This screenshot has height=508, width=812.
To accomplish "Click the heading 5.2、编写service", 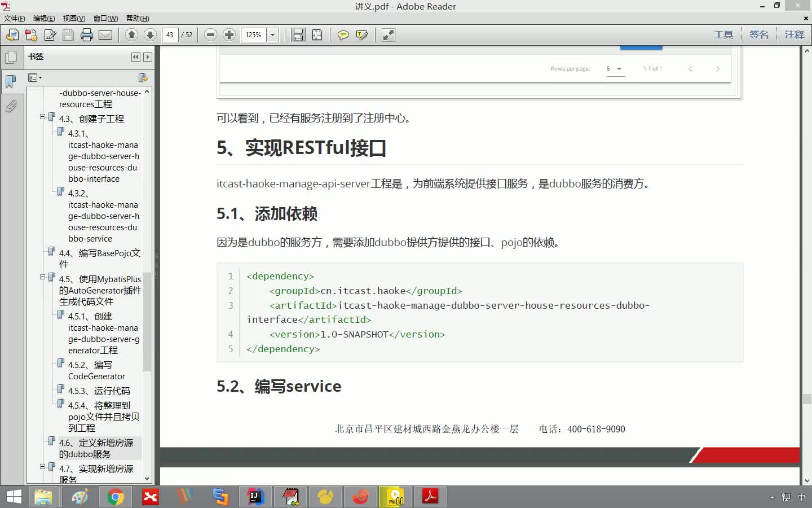I will (x=279, y=386).
